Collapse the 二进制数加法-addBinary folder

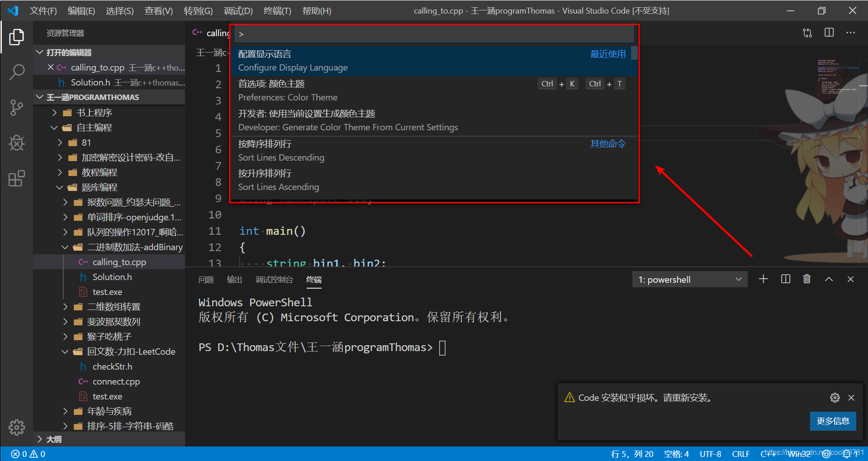pos(109,247)
